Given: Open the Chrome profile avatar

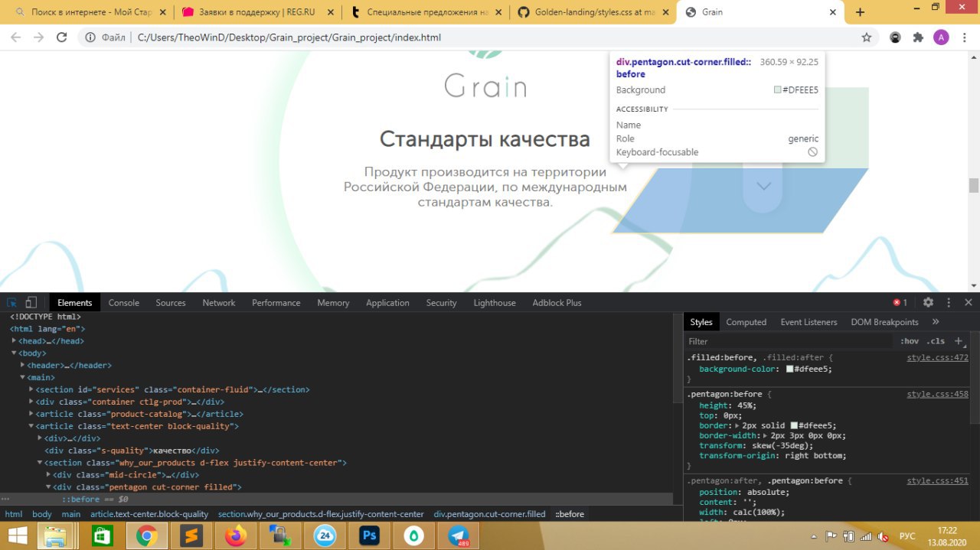Looking at the screenshot, I should click(x=941, y=37).
